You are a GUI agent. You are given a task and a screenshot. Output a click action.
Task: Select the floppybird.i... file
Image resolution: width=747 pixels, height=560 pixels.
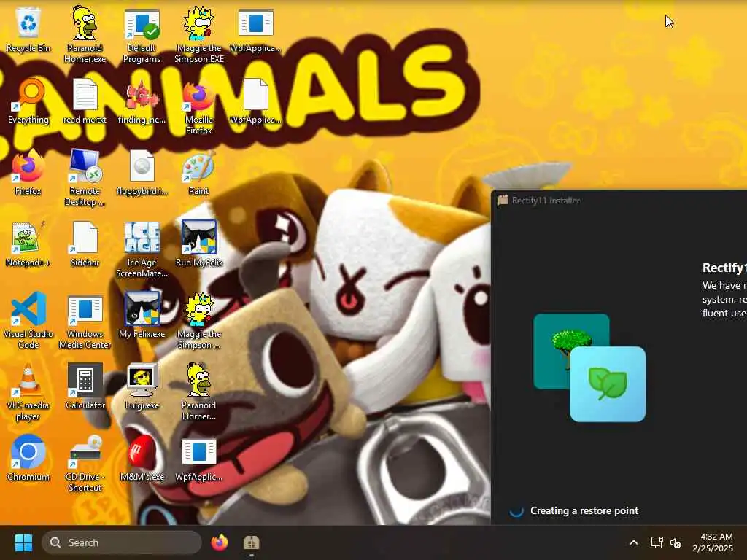142,172
